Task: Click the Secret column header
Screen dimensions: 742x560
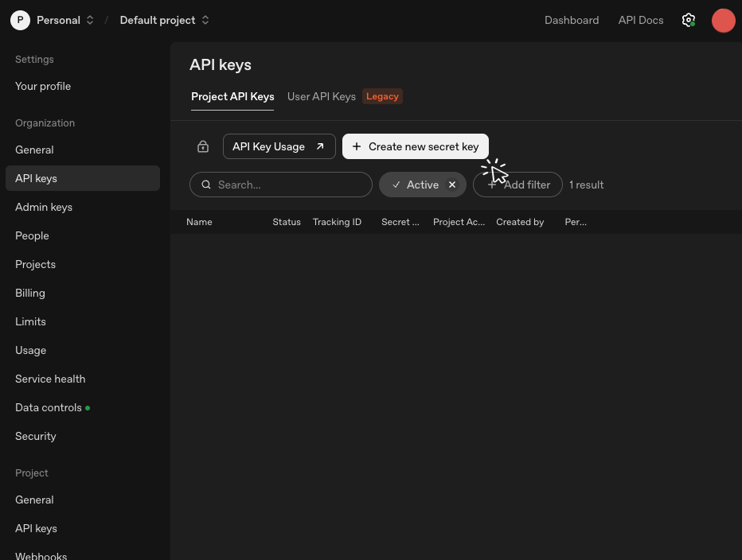Action: 400,222
